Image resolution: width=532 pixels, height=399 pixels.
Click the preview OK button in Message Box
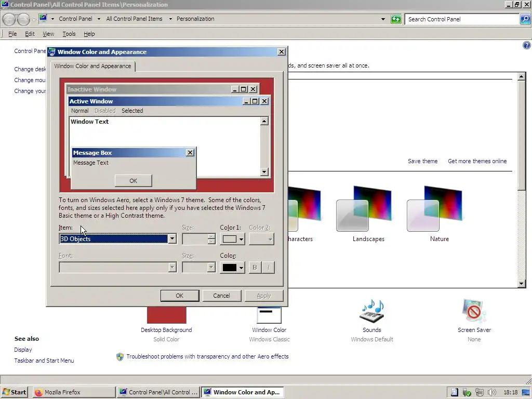[134, 181]
